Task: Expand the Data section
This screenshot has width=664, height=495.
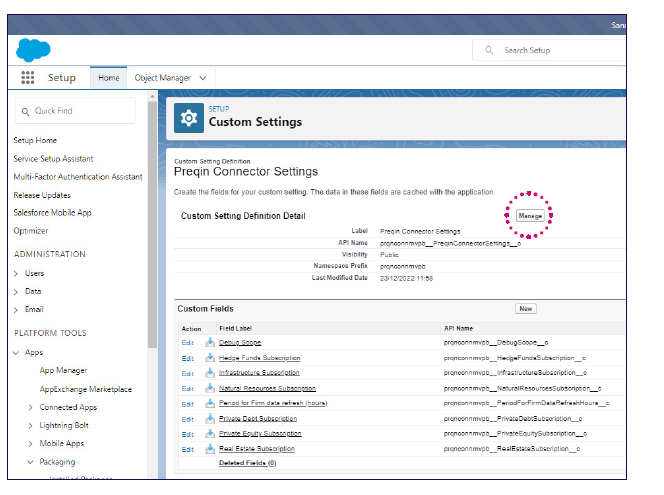Action: (16, 292)
